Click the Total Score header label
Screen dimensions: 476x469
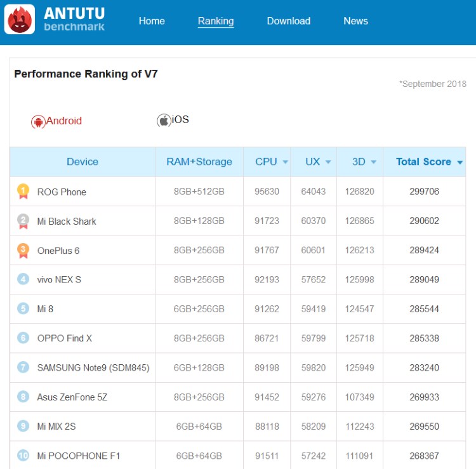tap(423, 161)
